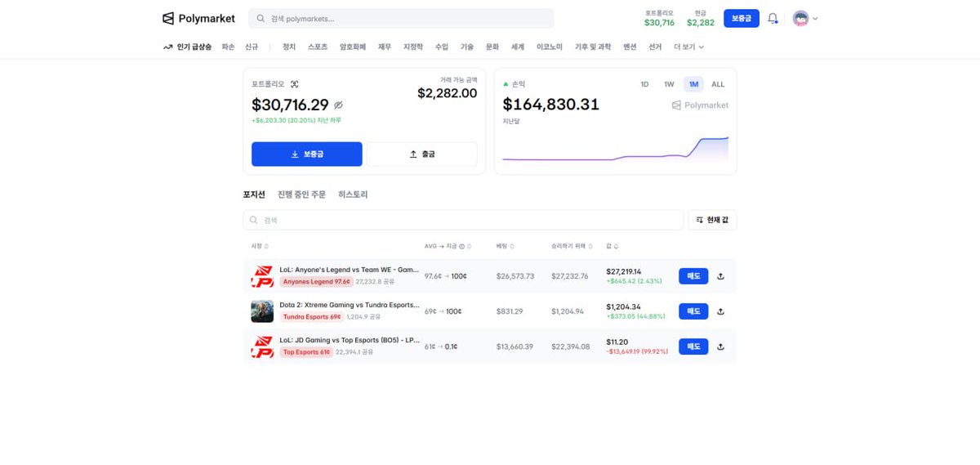Viewport: 980px width, 465px height.
Task: Open the 지정학 category
Action: click(413, 47)
